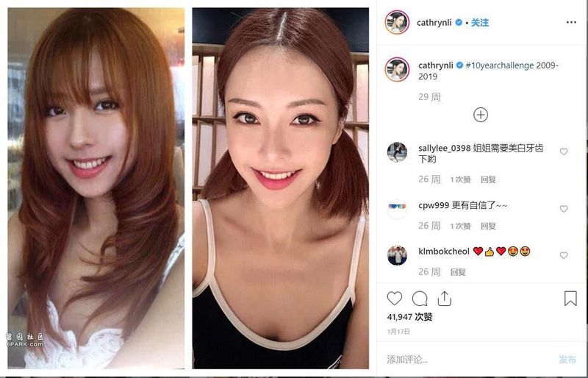Open the comment speech bubble icon

(420, 299)
